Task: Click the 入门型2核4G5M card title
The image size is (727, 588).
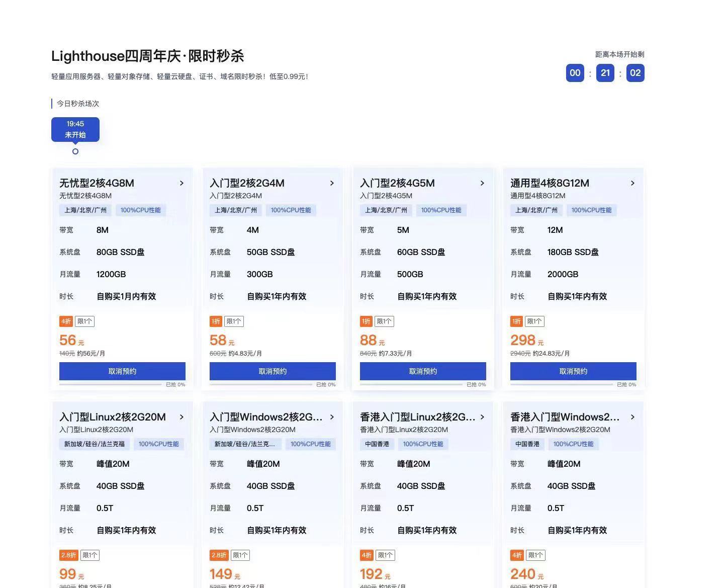Action: 397,183
